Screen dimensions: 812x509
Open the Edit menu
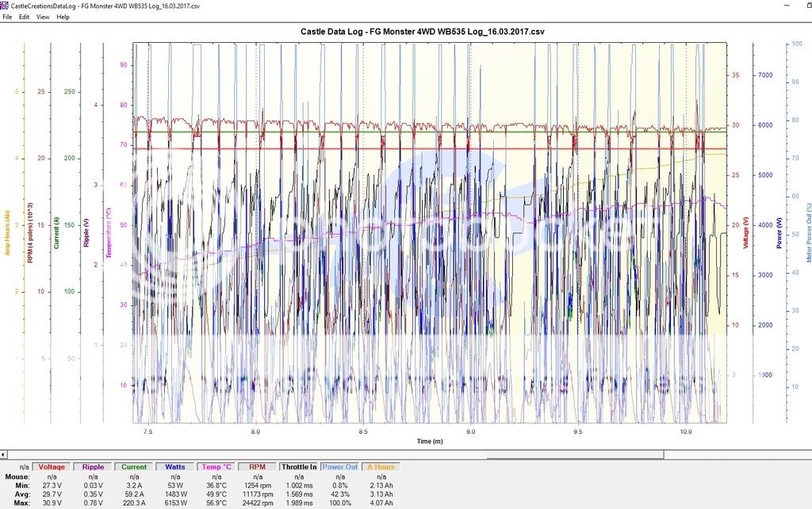click(x=25, y=17)
